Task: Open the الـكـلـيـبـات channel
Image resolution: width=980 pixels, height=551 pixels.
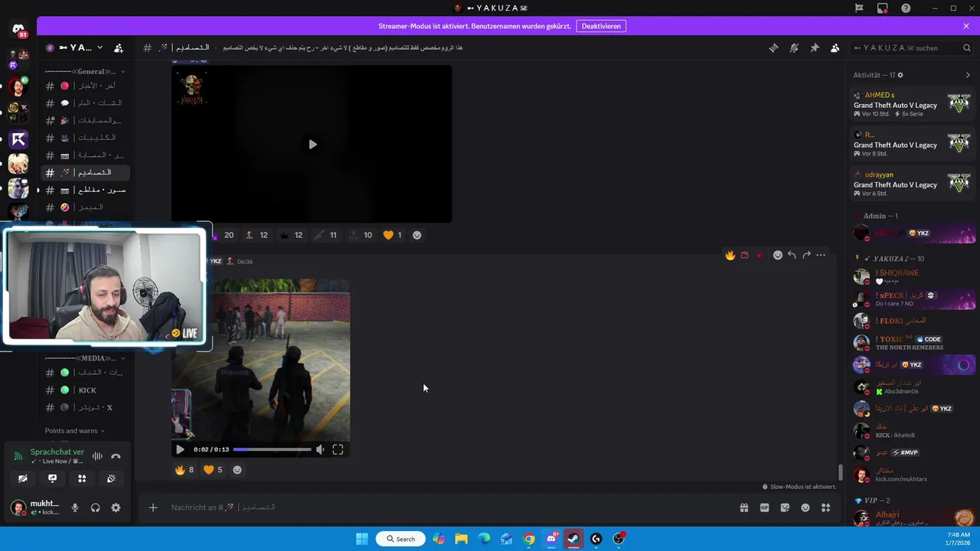Action: pyautogui.click(x=85, y=138)
